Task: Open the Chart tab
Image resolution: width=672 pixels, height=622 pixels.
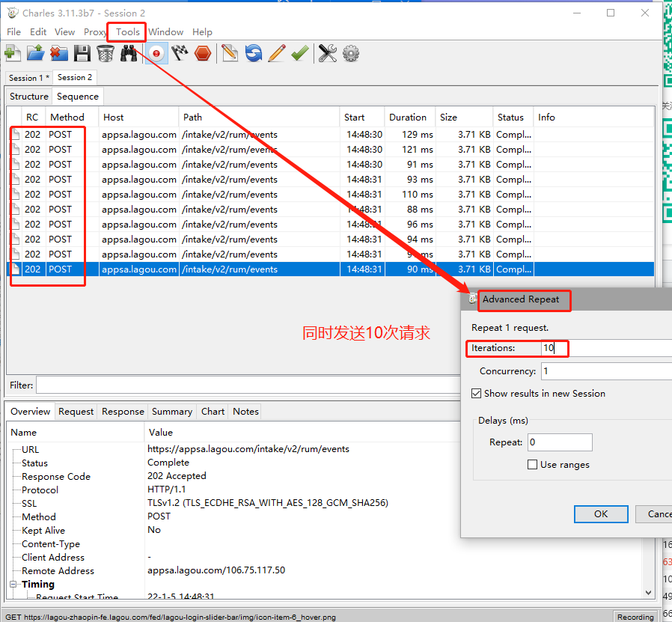Action: [x=213, y=412]
